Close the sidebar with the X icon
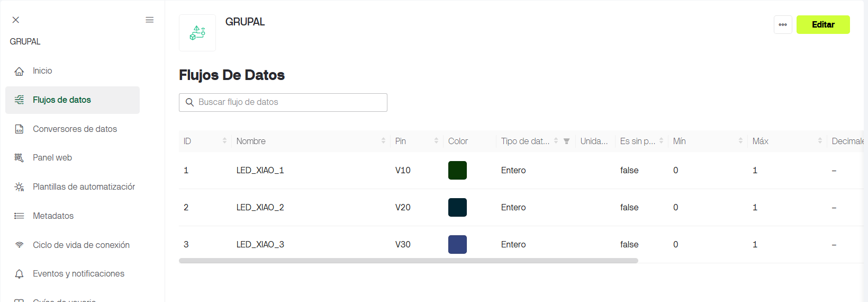Image resolution: width=868 pixels, height=302 pixels. [16, 20]
